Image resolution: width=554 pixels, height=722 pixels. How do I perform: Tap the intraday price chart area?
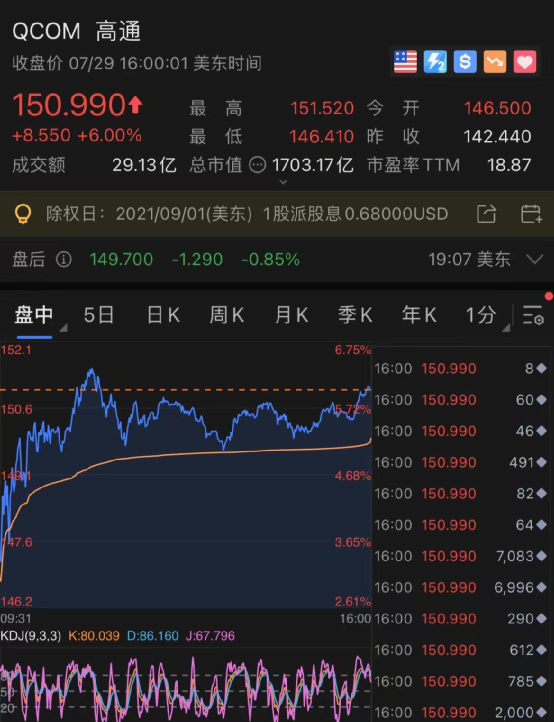coord(186,475)
